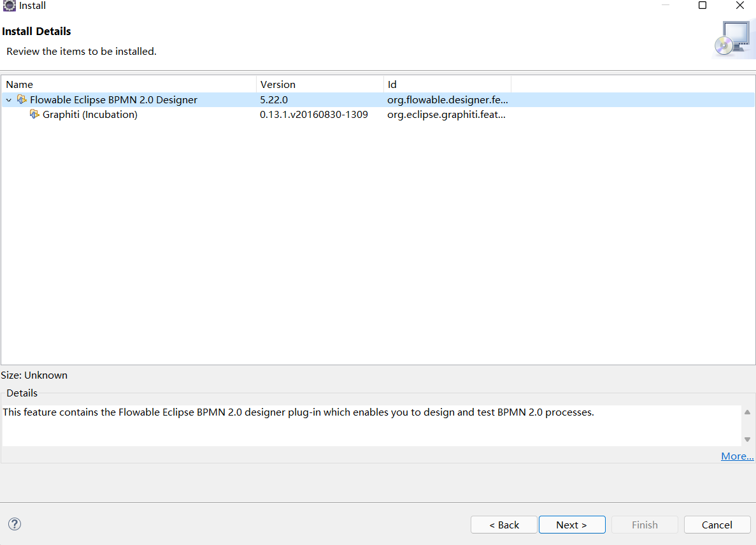
Task: Click the scroll up arrow in Details
Action: click(x=746, y=412)
